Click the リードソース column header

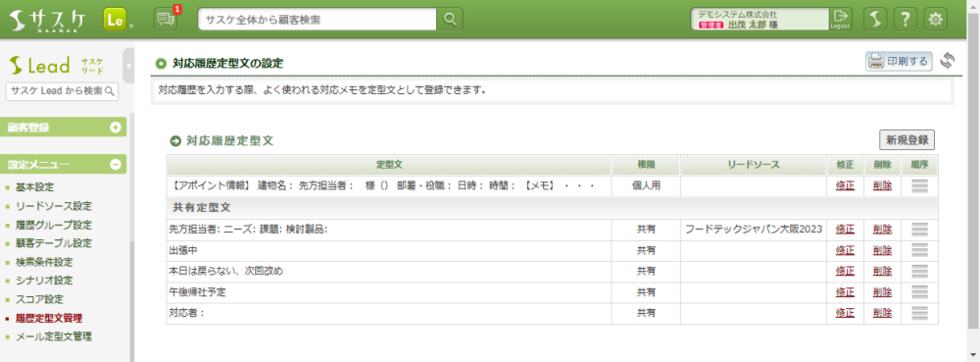coord(754,165)
